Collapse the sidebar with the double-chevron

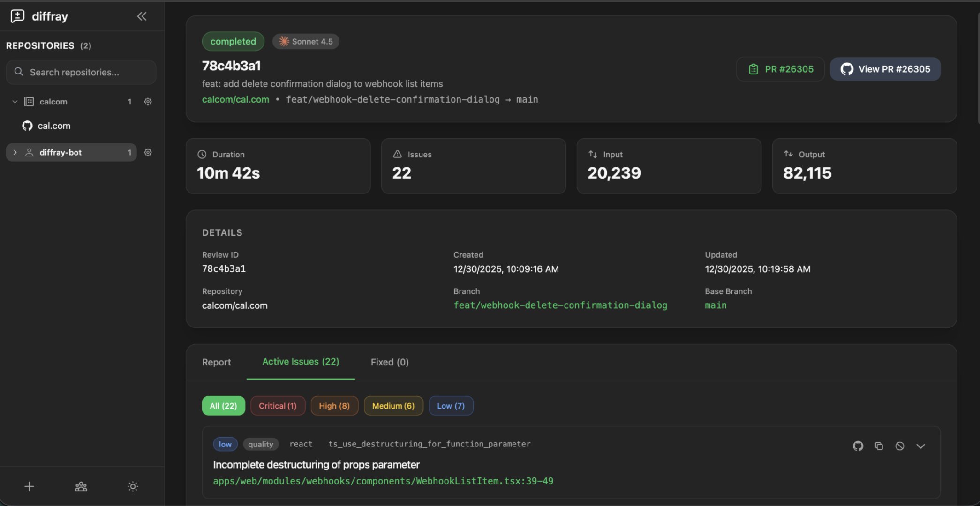click(142, 16)
